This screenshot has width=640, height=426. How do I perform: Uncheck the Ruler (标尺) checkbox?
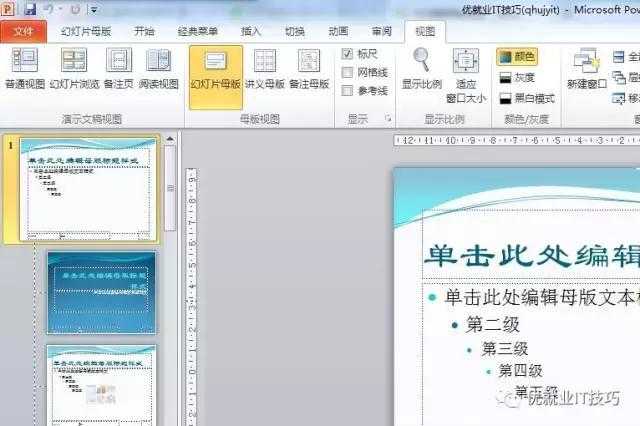point(347,54)
